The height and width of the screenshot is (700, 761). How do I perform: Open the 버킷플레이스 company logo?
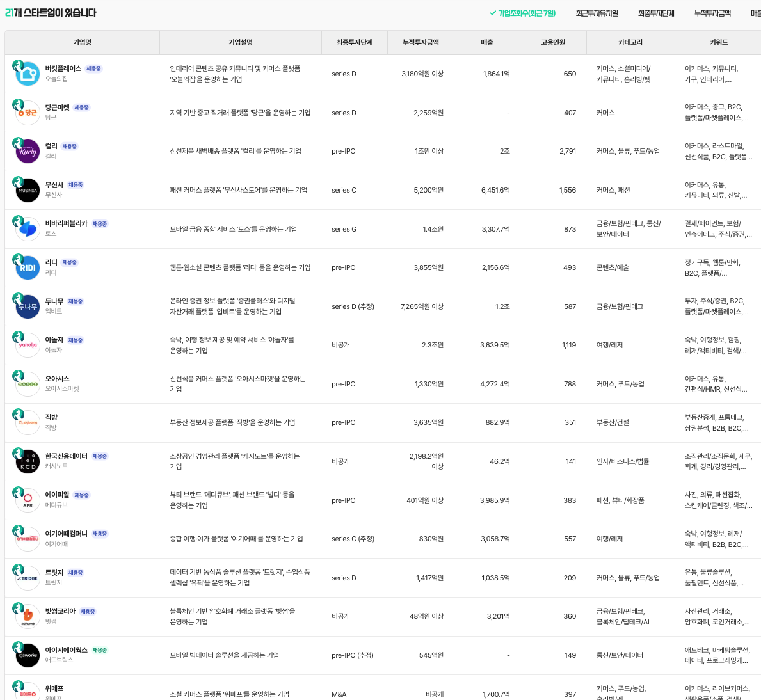coord(28,74)
